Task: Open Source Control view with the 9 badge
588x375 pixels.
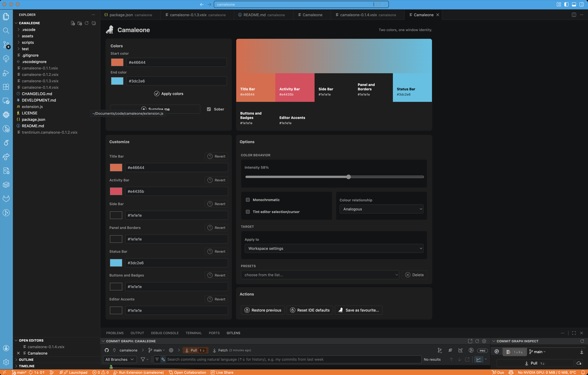Action: 6,45
